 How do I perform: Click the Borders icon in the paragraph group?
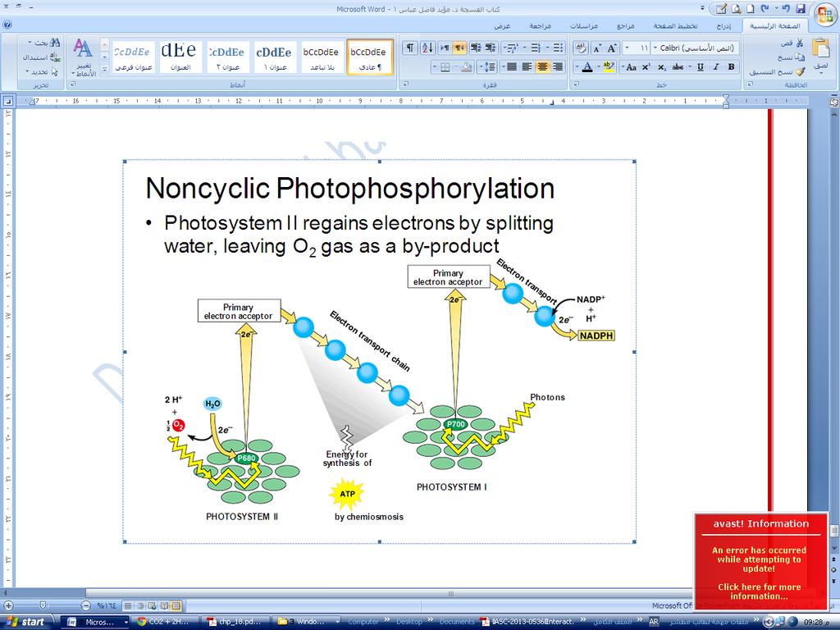[445, 67]
